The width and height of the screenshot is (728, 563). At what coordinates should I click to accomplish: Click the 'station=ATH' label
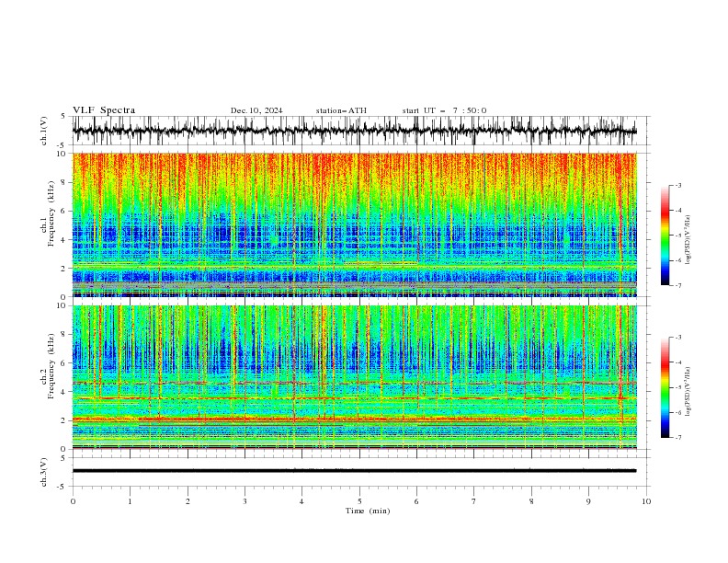pyautogui.click(x=341, y=110)
